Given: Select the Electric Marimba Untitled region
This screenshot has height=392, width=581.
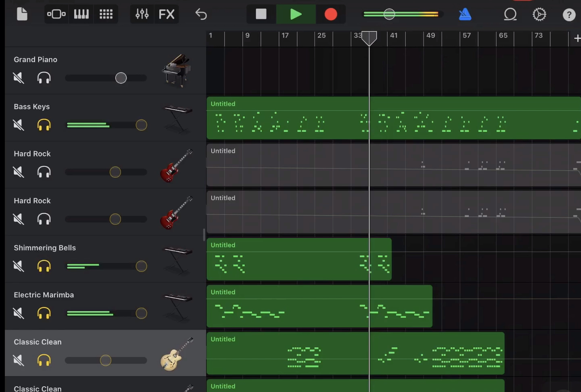Looking at the screenshot, I should tap(320, 306).
